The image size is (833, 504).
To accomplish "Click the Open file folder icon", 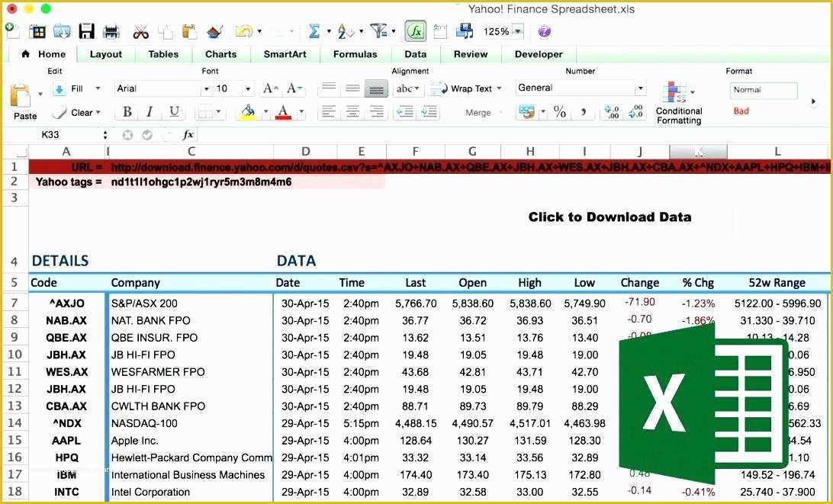I will 62,32.
